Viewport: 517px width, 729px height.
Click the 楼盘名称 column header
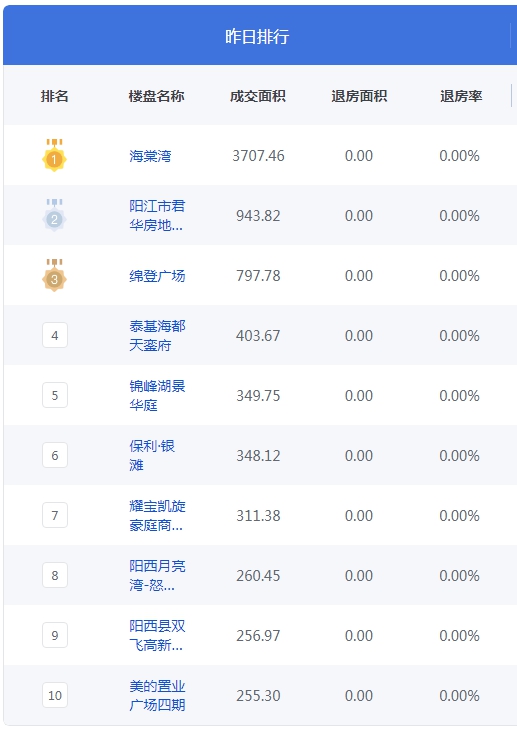coord(156,96)
